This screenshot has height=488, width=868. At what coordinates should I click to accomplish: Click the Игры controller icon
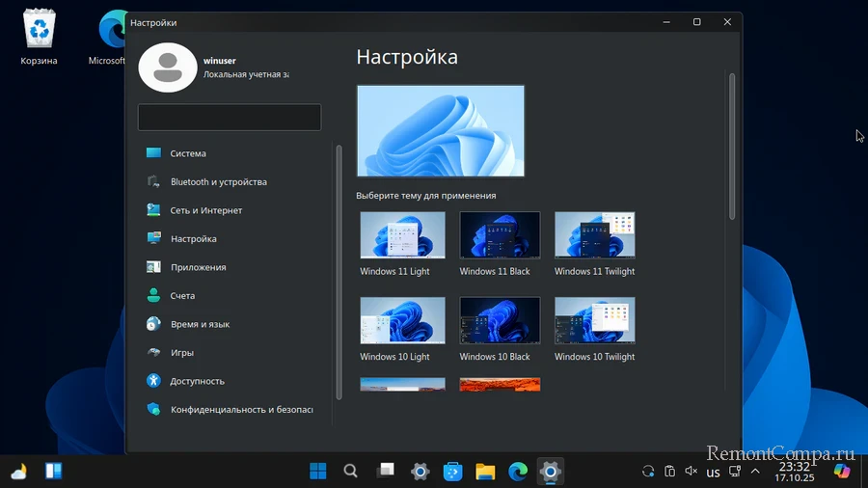[x=153, y=352]
